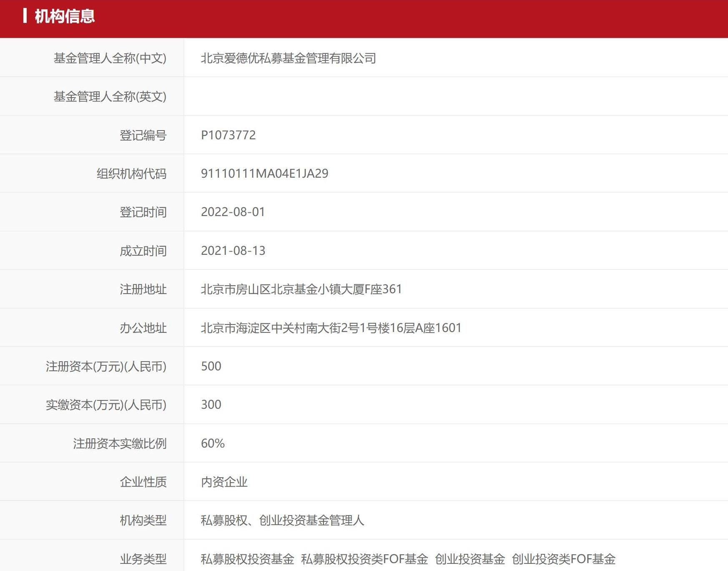Select the organization code 91110111MA04E1JA29
Screen dimensions: 728x571
tap(264, 173)
